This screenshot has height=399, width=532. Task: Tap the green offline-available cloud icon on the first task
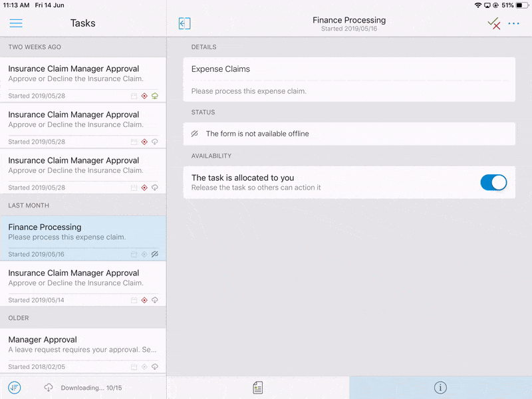tap(155, 95)
